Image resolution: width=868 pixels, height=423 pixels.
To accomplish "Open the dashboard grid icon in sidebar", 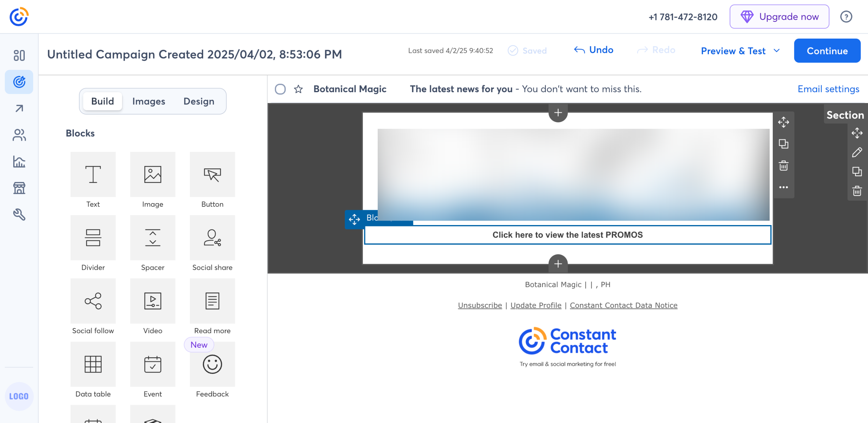I will click(x=19, y=55).
